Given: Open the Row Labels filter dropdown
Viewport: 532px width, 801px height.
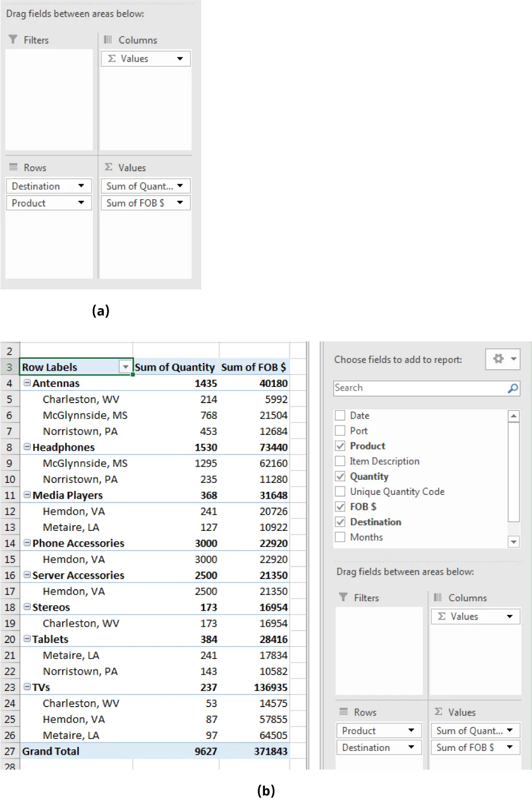Looking at the screenshot, I should (x=125, y=367).
